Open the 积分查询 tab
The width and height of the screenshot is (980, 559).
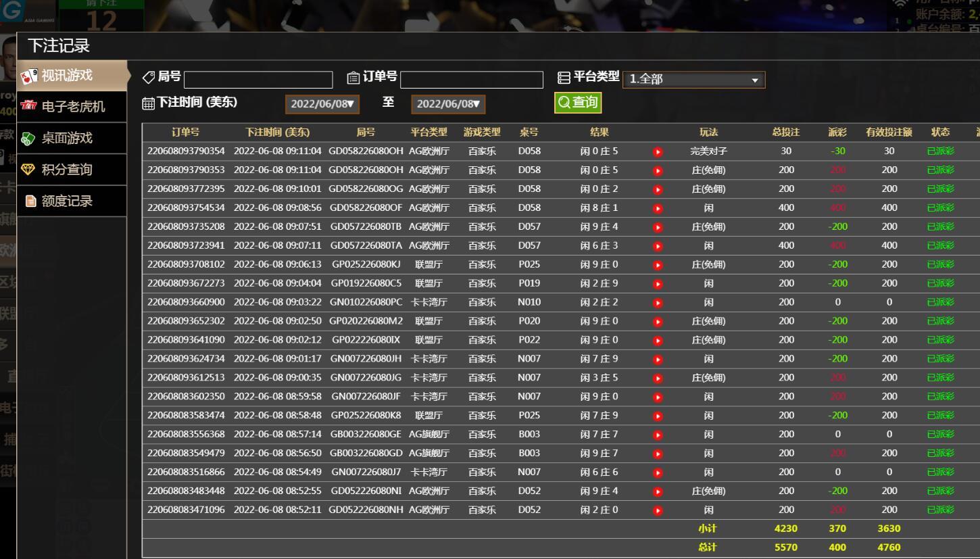click(72, 170)
